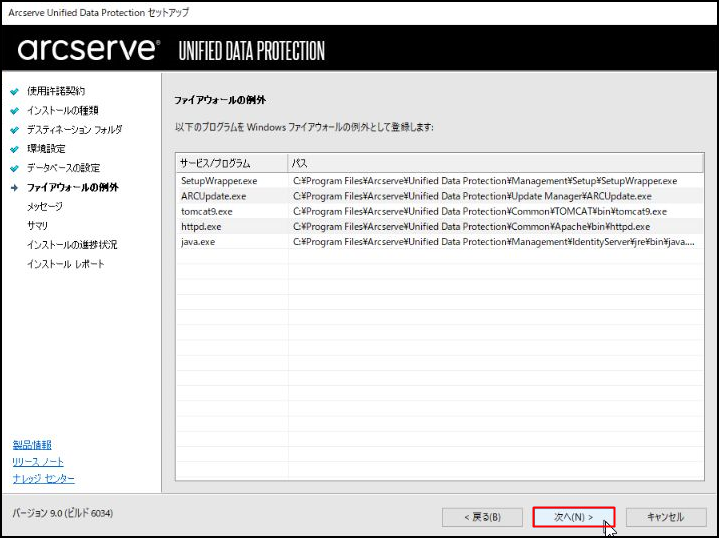Viewport: 719px width, 538px height.
Task: Click the arrow beside ファイアウォールの例外 step
Action: pyautogui.click(x=14, y=187)
